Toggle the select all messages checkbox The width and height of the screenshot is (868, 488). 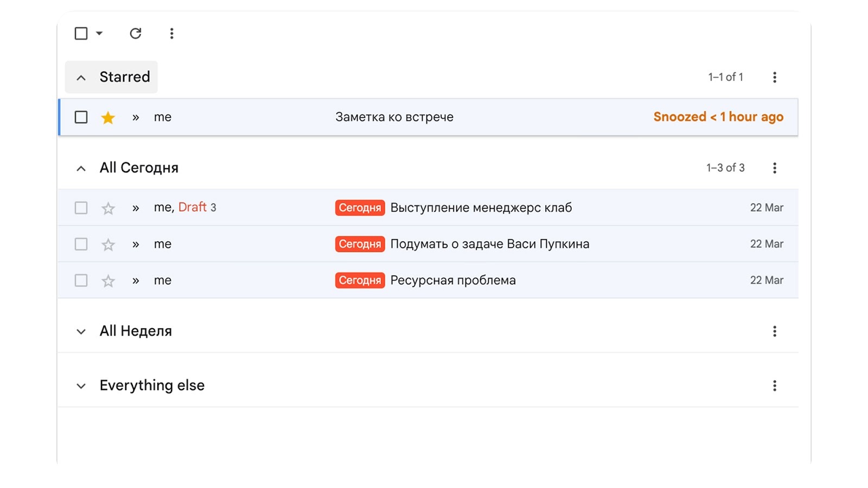pyautogui.click(x=80, y=33)
